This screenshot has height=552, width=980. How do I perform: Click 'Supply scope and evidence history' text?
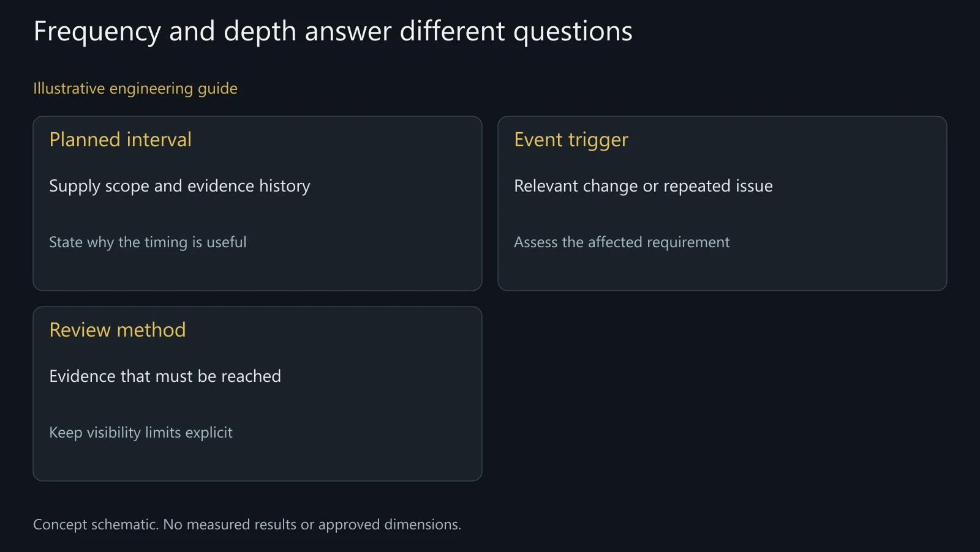179,186
